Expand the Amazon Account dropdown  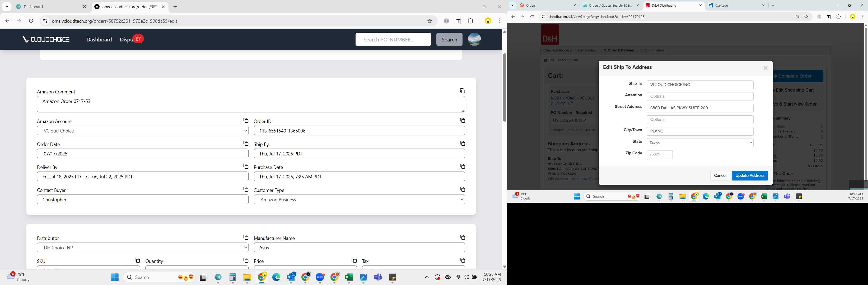tap(143, 131)
